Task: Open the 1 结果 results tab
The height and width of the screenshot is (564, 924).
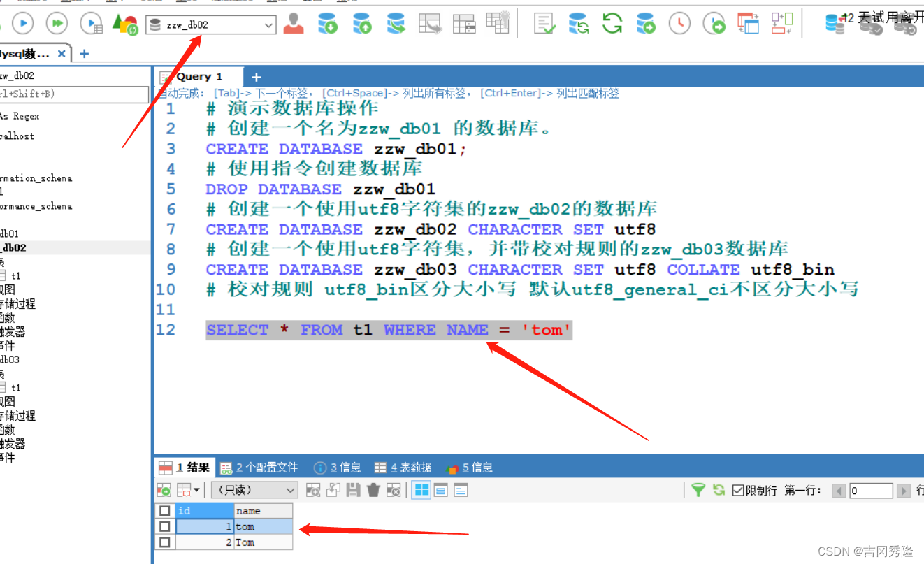Action: [185, 468]
